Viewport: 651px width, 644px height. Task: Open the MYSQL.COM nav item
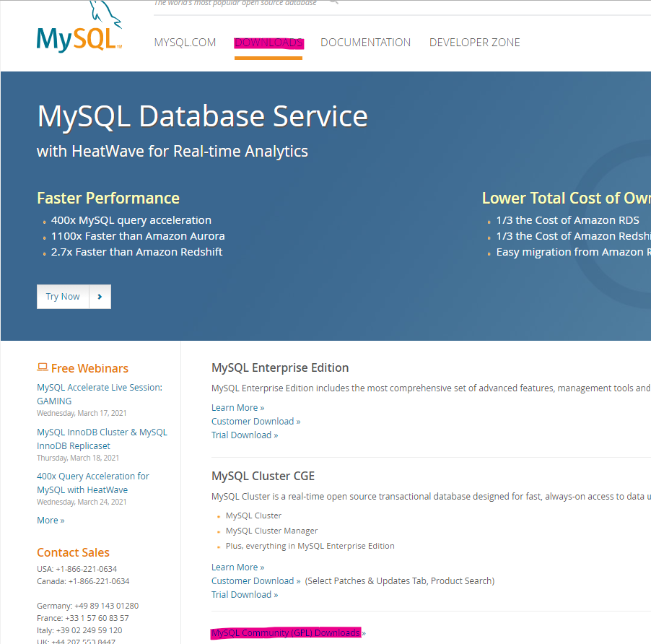tap(185, 43)
